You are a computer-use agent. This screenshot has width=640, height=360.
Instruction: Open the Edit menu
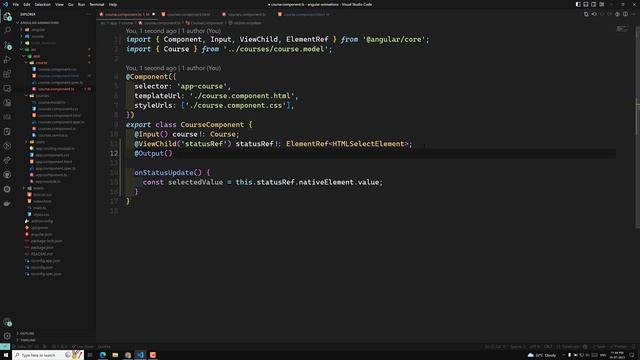(x=27, y=4)
